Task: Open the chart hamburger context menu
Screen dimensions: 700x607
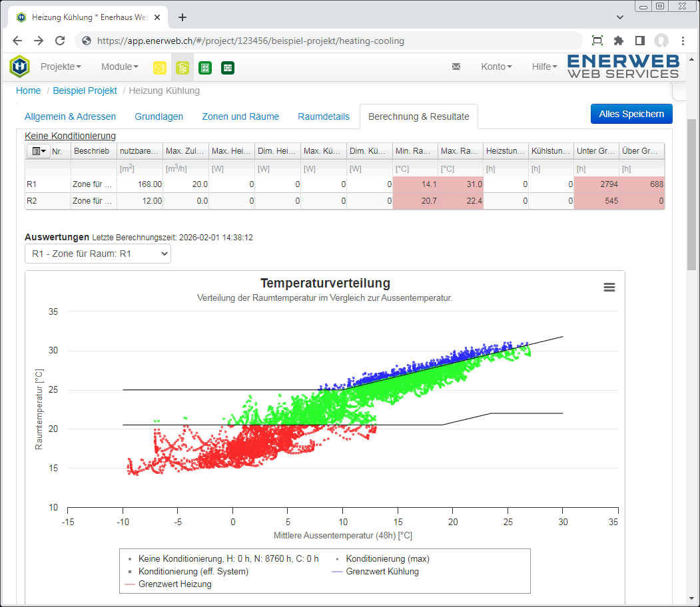Action: [609, 287]
